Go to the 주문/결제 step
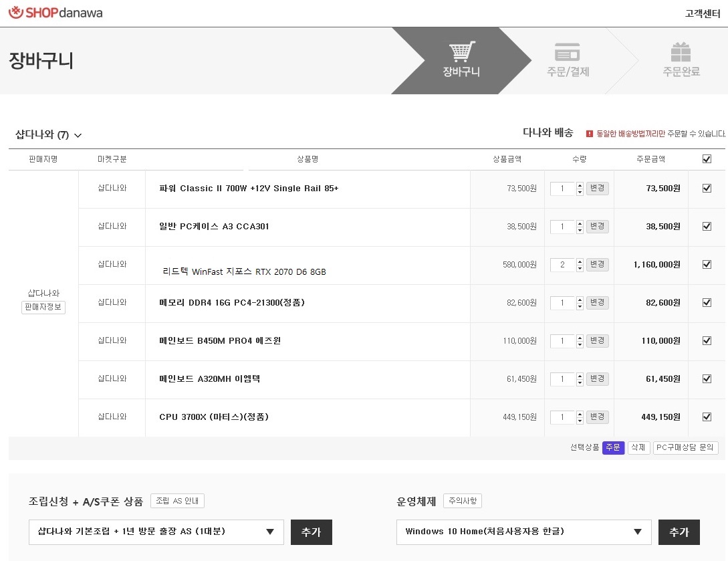Viewport: 728px width, 561px height. [568, 72]
